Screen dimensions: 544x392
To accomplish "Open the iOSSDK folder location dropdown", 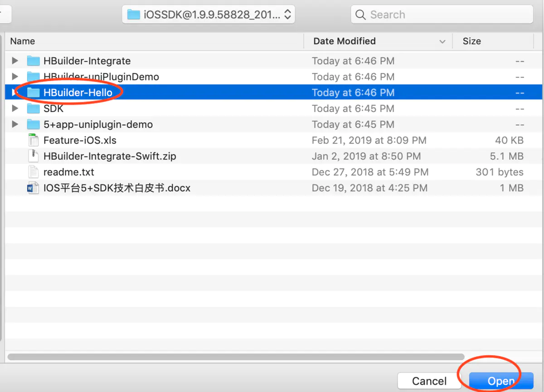I will click(209, 15).
